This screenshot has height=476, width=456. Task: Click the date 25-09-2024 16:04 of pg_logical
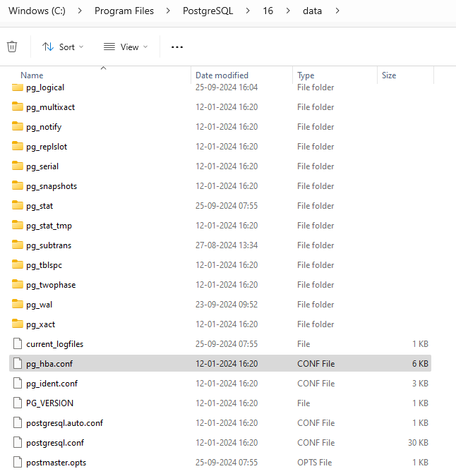227,87
